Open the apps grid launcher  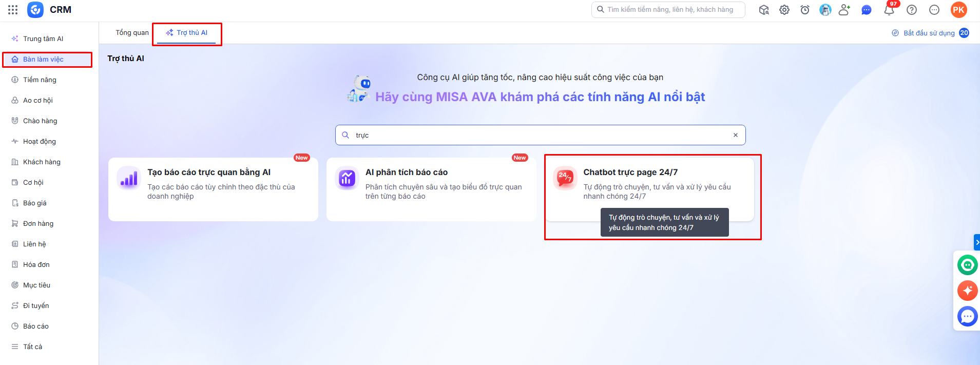tap(13, 10)
